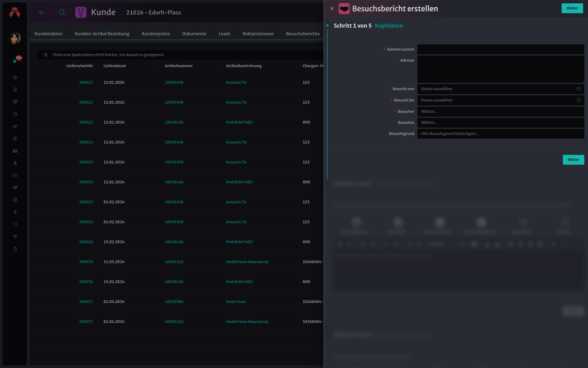
Task: Open the award ribbon icon in sidebar
Action: click(15, 163)
